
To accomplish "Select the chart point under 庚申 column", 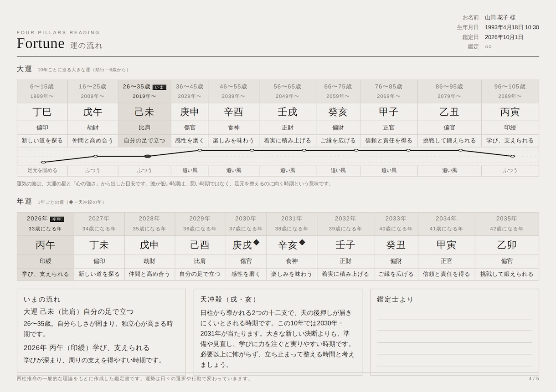I will [200, 150].
